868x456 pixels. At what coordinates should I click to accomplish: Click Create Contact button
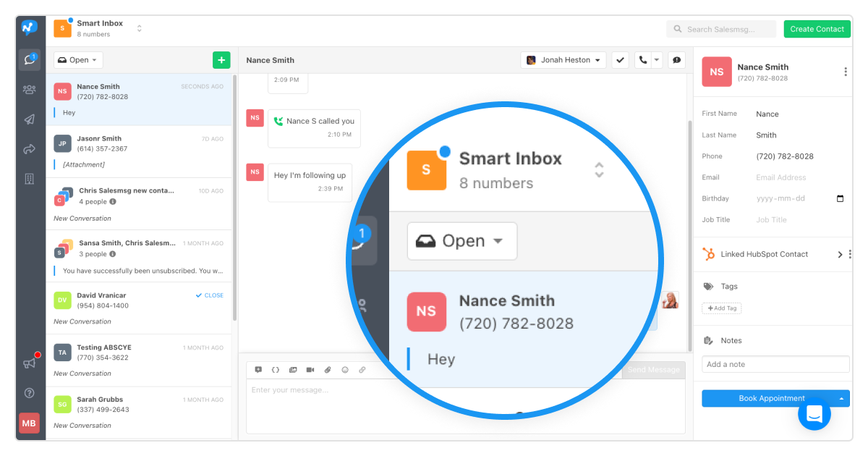coord(817,29)
